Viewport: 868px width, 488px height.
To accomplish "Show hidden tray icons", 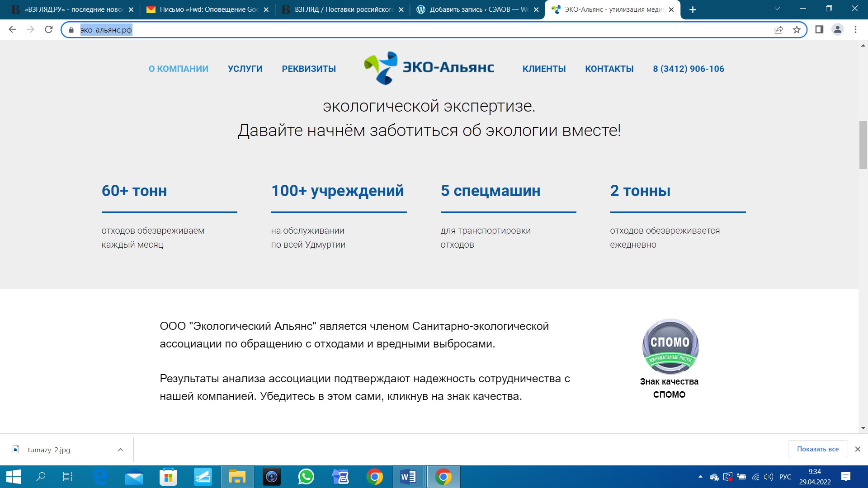I will 700,477.
